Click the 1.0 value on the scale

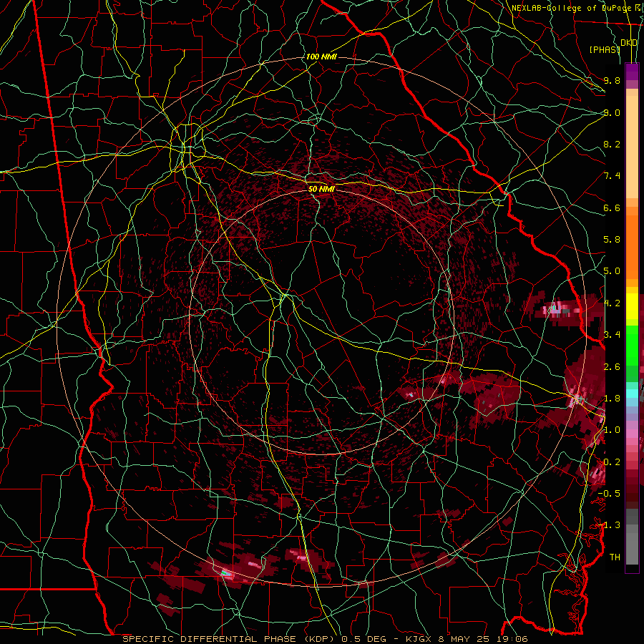pyautogui.click(x=612, y=430)
